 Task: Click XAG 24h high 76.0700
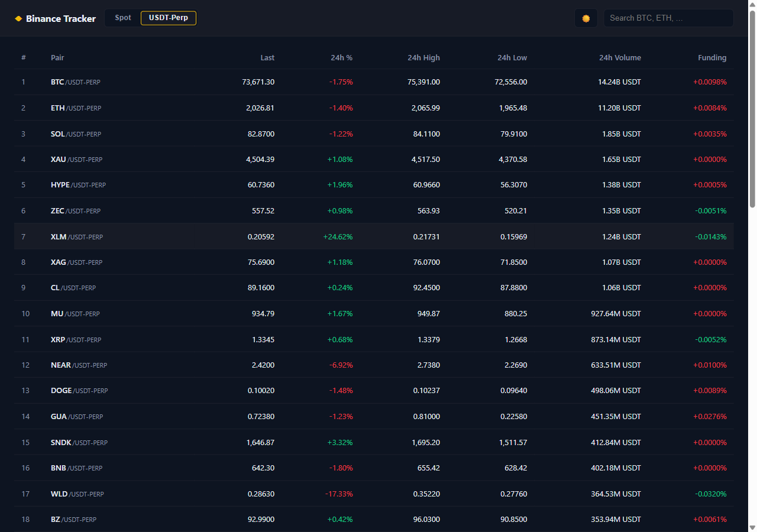pyautogui.click(x=426, y=262)
